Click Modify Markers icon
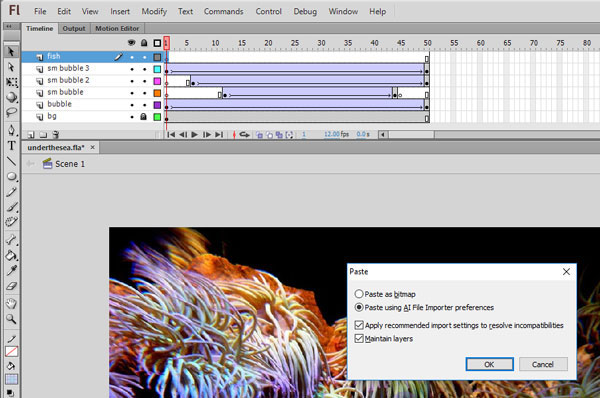 point(290,135)
